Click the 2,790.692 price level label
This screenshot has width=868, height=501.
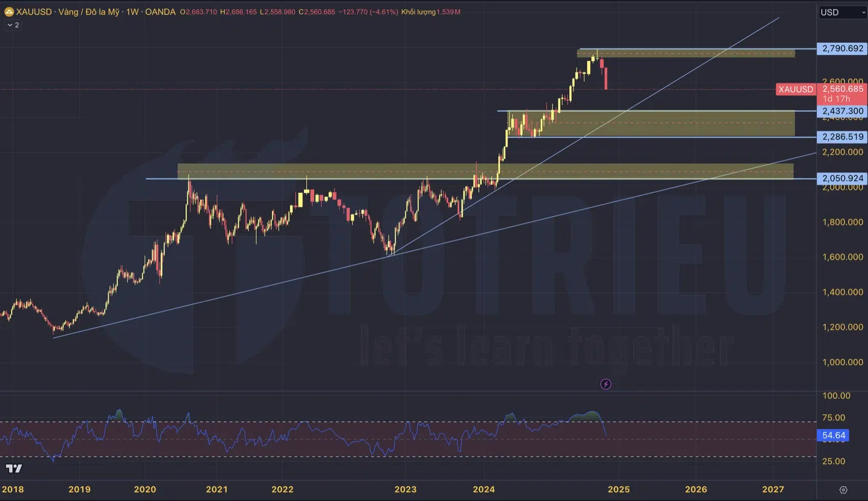tap(842, 48)
